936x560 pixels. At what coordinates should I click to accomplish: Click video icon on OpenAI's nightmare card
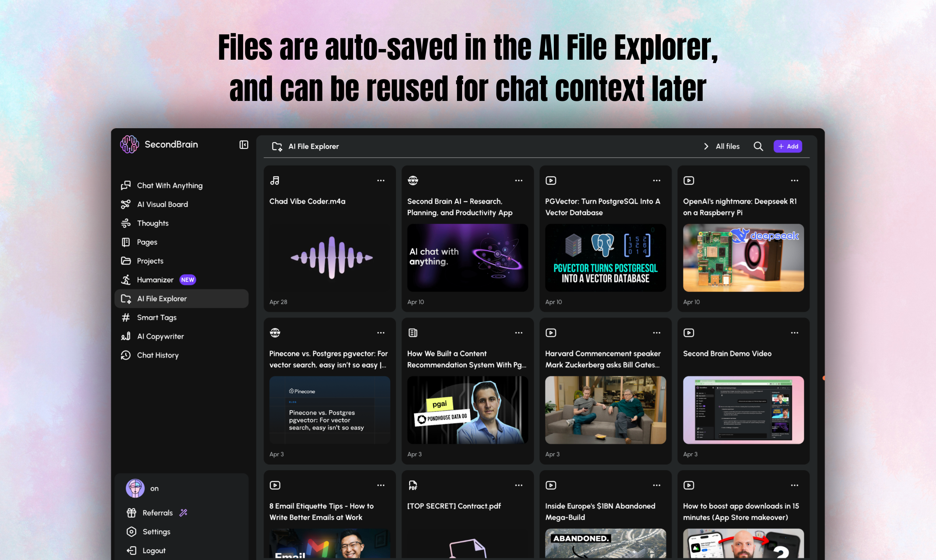[688, 181]
